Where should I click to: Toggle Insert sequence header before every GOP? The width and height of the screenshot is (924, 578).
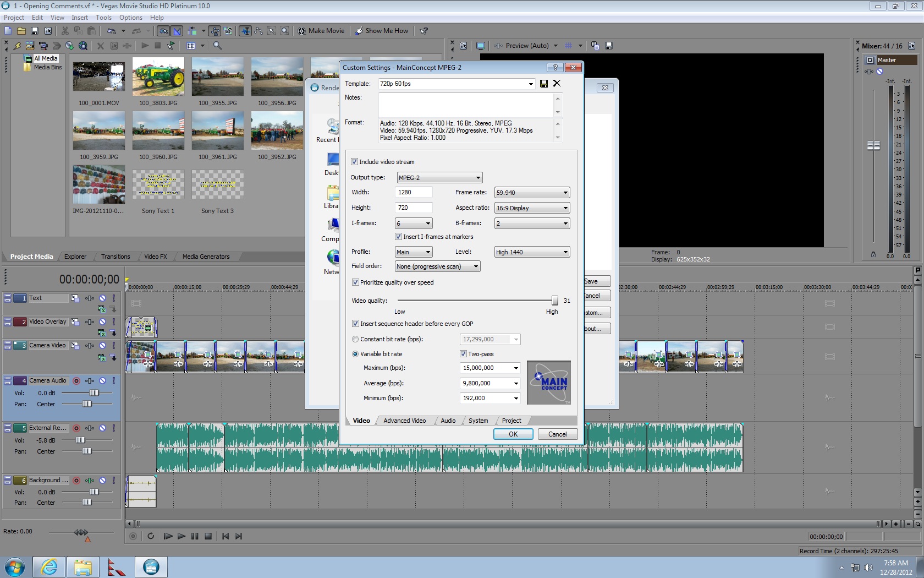coord(355,324)
